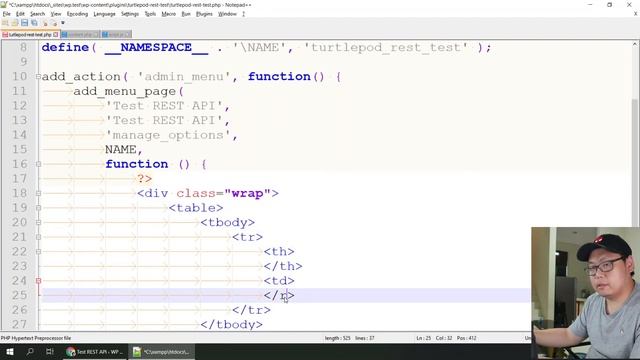
Task: Open the Windows Start menu
Action: click(10, 351)
